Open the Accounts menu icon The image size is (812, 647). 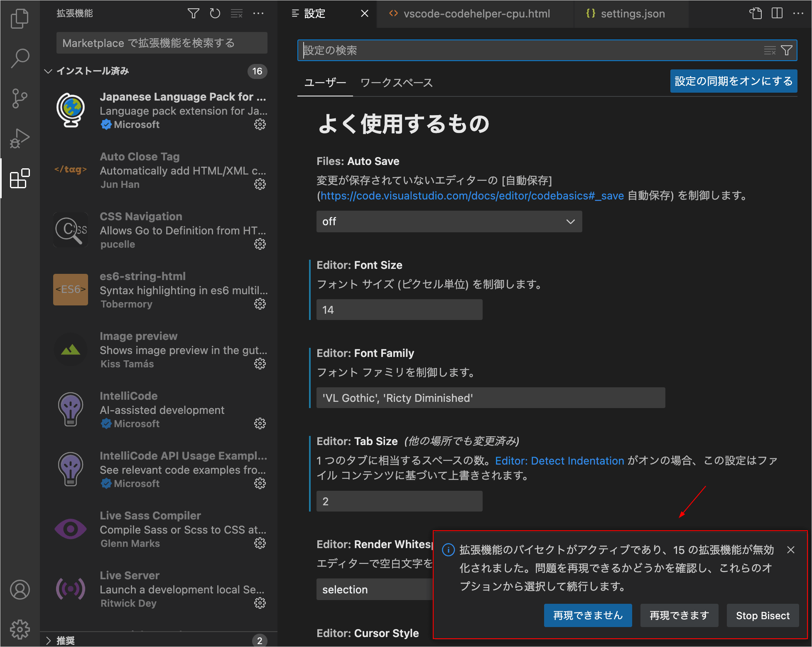20,590
